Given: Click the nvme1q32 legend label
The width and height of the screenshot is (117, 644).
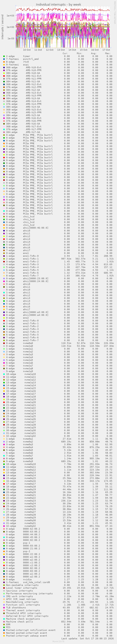Looking at the screenshot, I should pyautogui.click(x=30, y=436).
